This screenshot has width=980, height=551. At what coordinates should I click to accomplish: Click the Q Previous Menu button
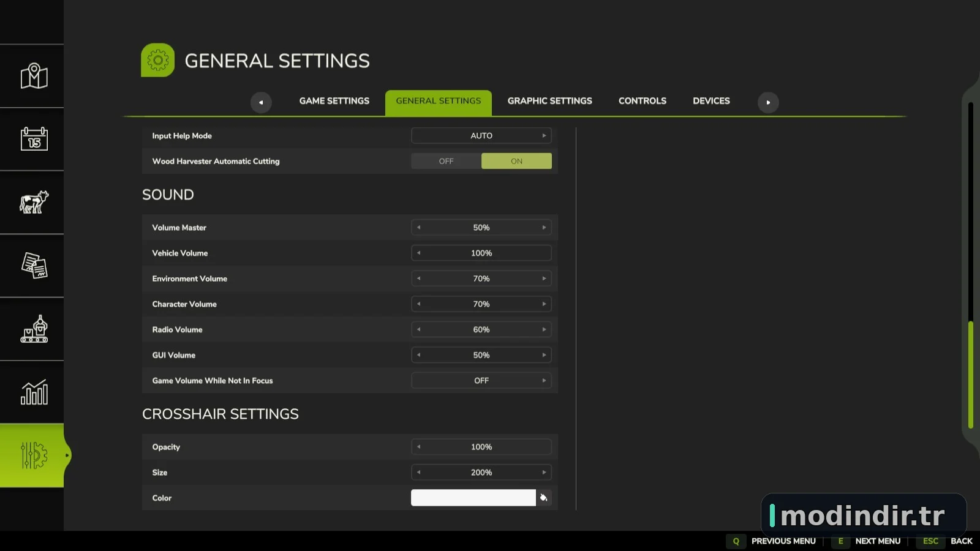click(772, 541)
